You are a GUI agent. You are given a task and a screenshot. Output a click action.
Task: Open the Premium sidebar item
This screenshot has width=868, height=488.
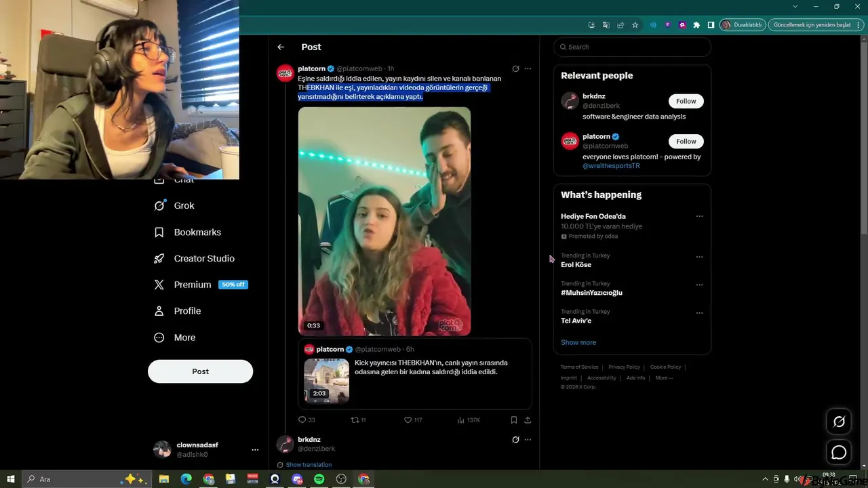[x=201, y=285]
